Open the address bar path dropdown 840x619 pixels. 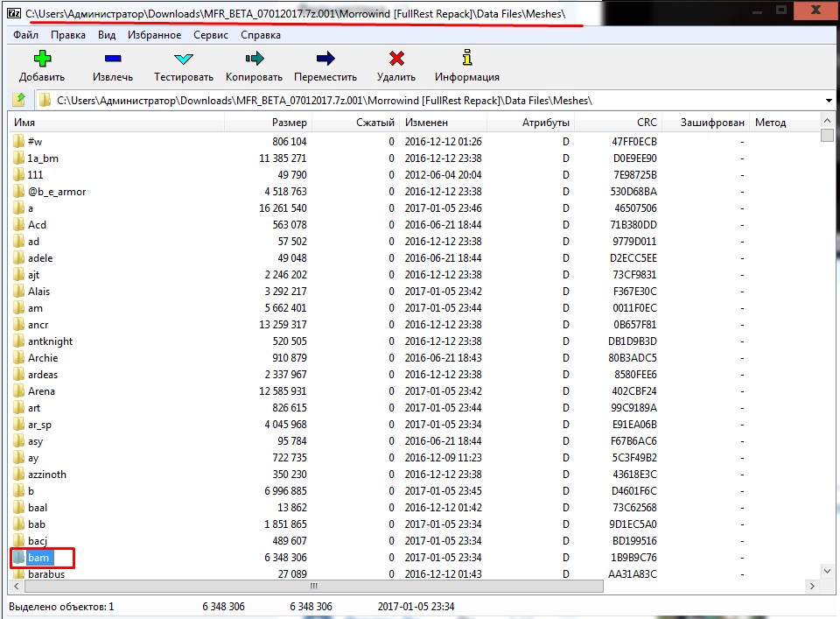pos(828,101)
